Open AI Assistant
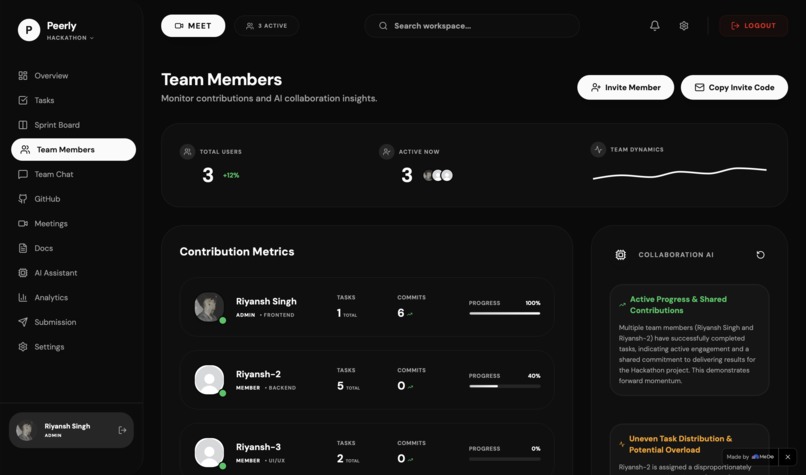 pyautogui.click(x=73, y=273)
